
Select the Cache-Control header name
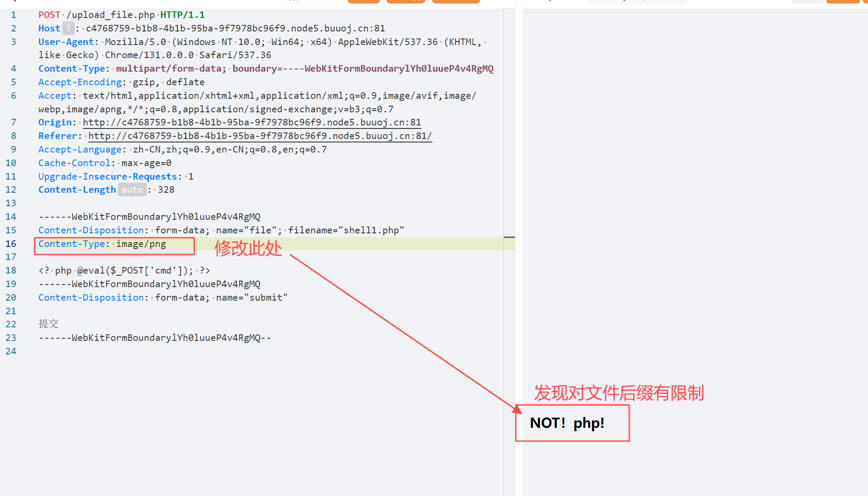click(74, 163)
